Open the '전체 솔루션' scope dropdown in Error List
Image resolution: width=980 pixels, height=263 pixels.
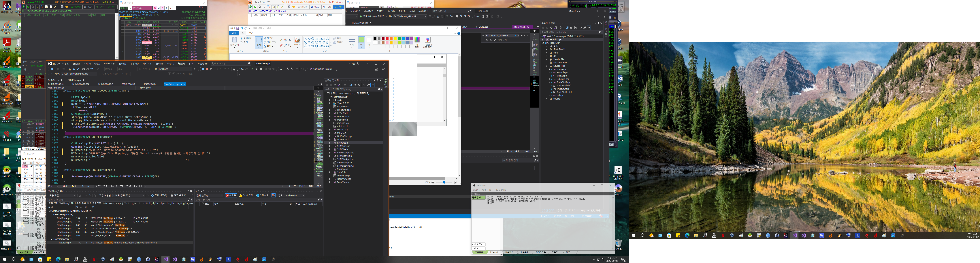tap(210, 195)
